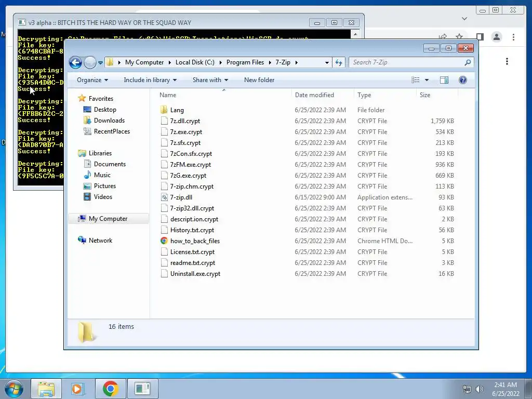Expand the arrow after Program Files breadcrumb
532x399 pixels.
click(270, 62)
